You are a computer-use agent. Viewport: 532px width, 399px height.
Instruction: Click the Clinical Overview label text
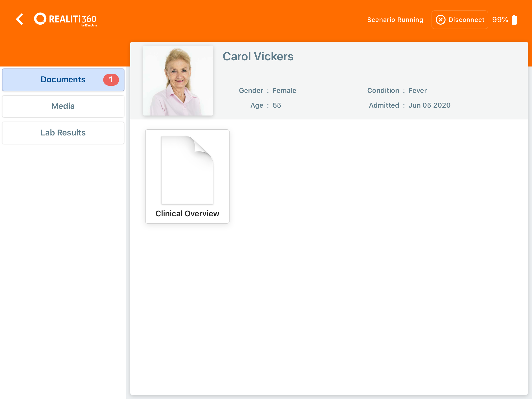point(187,213)
